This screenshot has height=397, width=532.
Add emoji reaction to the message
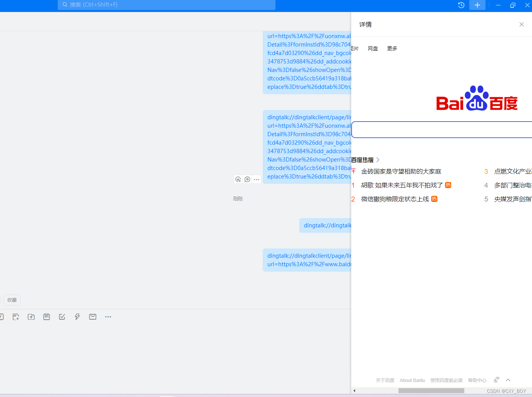pos(238,179)
